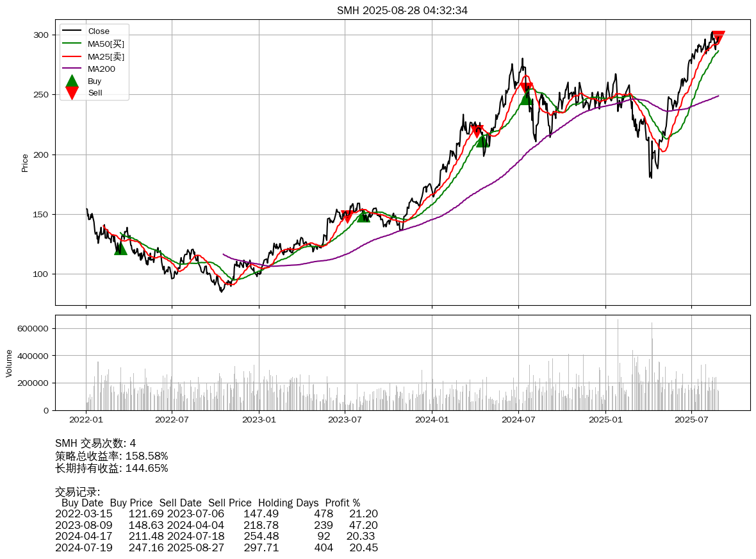The width and height of the screenshot is (756, 559).
Task: Click the August 2023 green buy marker
Action: coord(363,216)
